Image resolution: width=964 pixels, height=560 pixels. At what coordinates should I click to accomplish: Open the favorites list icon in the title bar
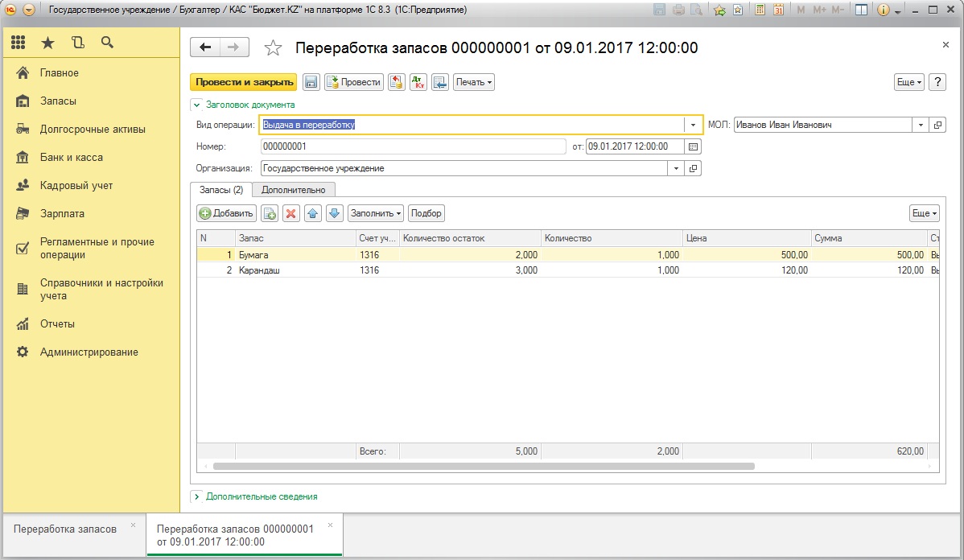pyautogui.click(x=738, y=10)
